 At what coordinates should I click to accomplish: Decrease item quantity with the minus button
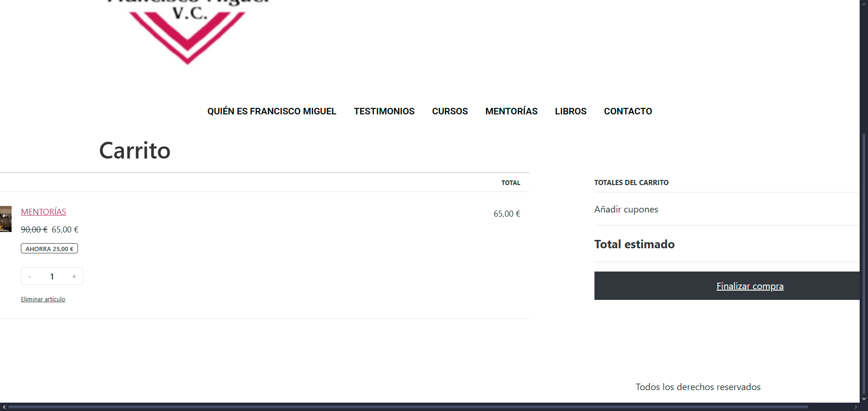pos(30,277)
